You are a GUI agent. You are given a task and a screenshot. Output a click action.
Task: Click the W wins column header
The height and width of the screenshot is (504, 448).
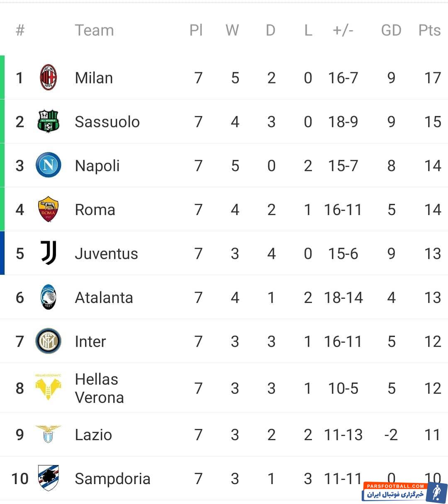232,30
